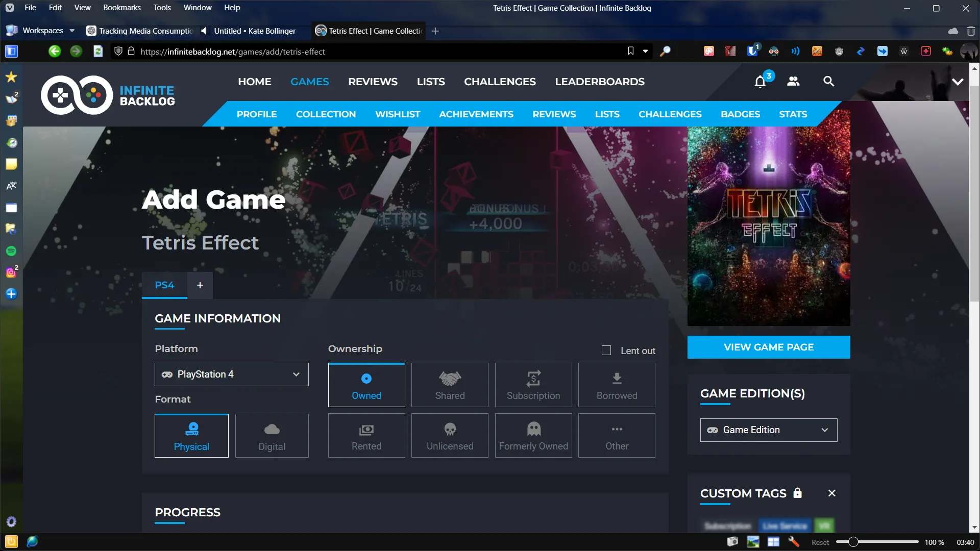
Task: Switch to Untitled Kate Bollinger tab
Action: coord(254,31)
